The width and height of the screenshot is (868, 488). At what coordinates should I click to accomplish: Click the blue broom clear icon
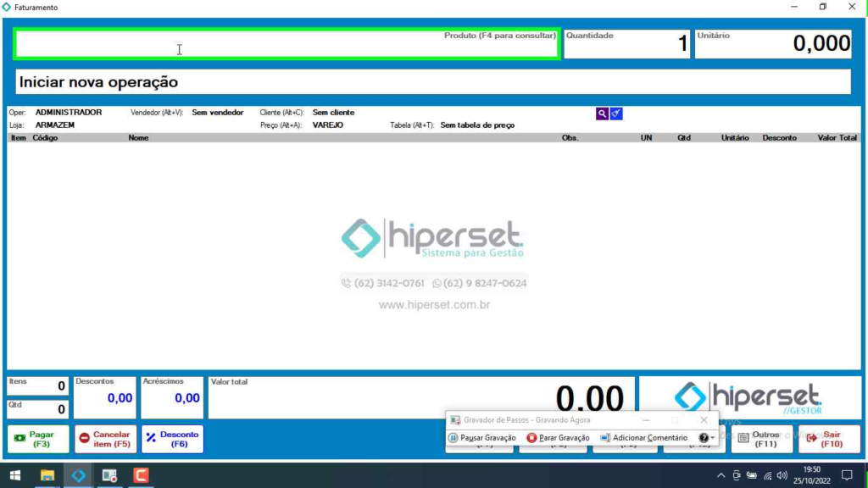616,114
